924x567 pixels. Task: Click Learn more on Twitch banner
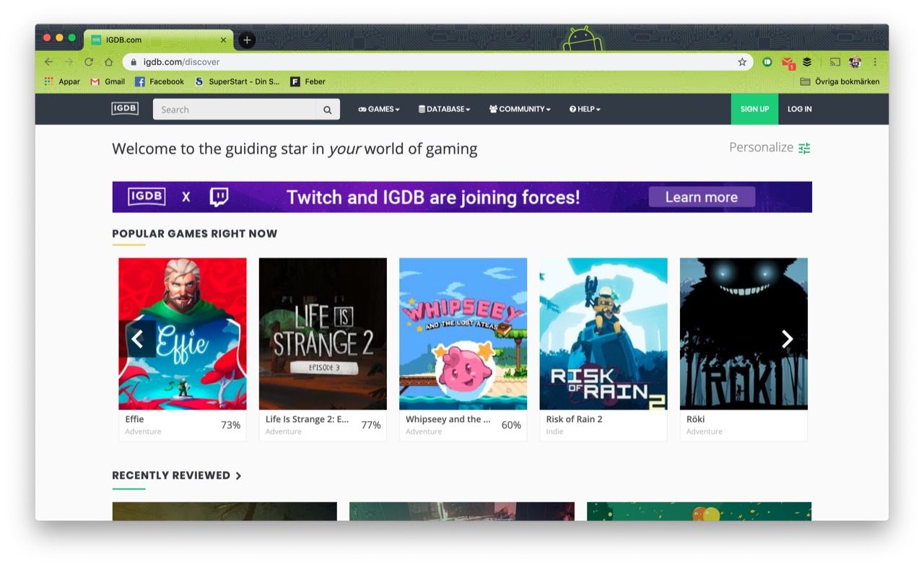tap(702, 197)
